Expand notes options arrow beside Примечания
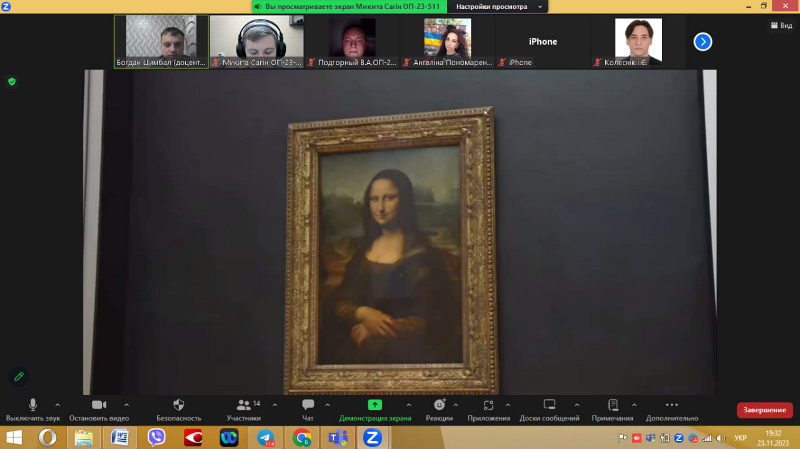The width and height of the screenshot is (800, 449). 634,405
